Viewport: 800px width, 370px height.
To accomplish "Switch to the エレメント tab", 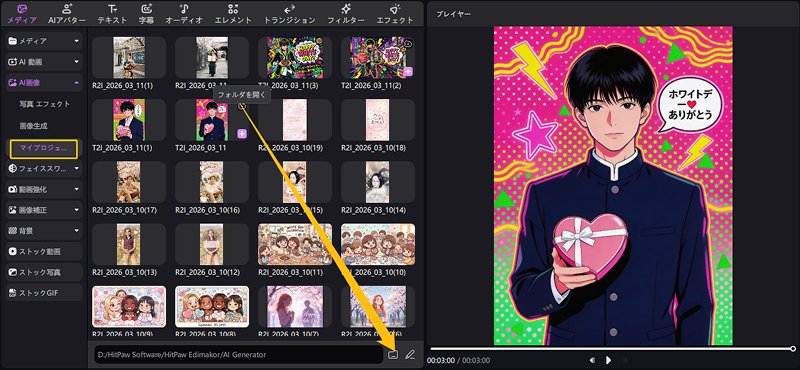I will [233, 14].
